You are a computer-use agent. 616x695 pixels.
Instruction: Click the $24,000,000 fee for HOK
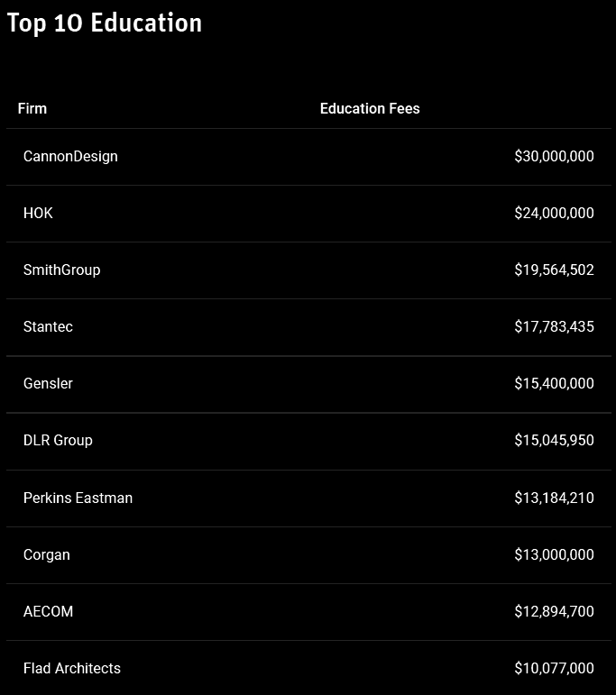[x=554, y=213]
